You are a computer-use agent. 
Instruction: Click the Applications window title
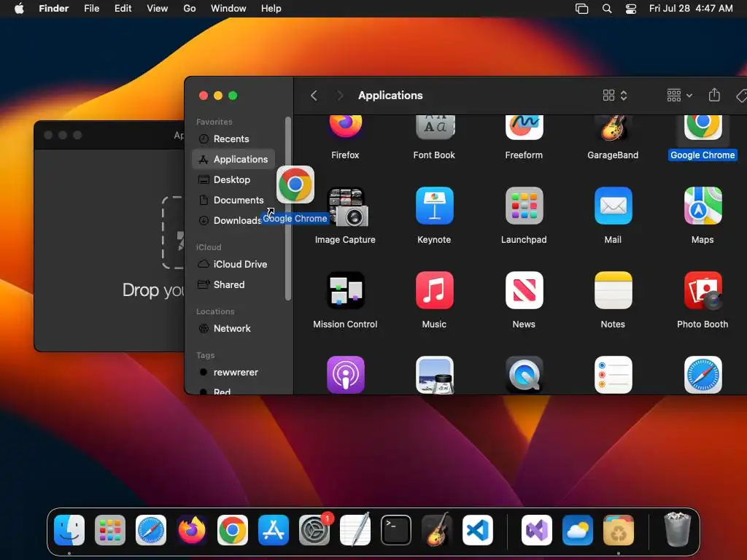[390, 96]
